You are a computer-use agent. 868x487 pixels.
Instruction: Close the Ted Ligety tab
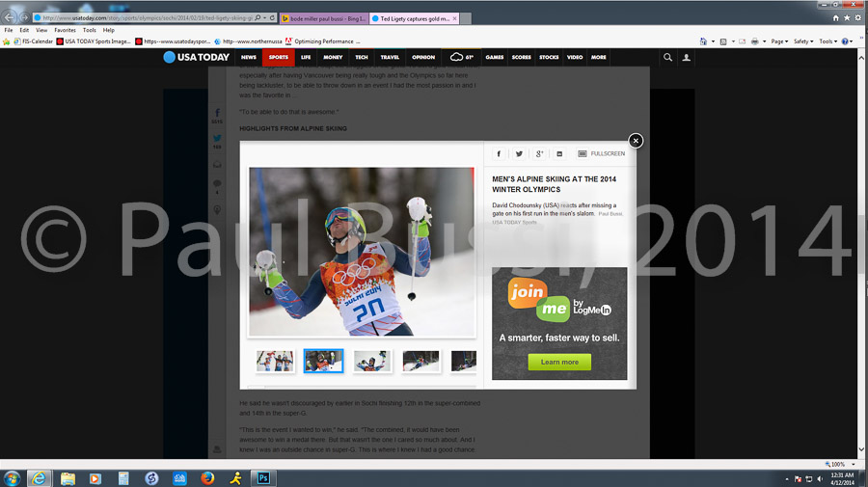454,18
